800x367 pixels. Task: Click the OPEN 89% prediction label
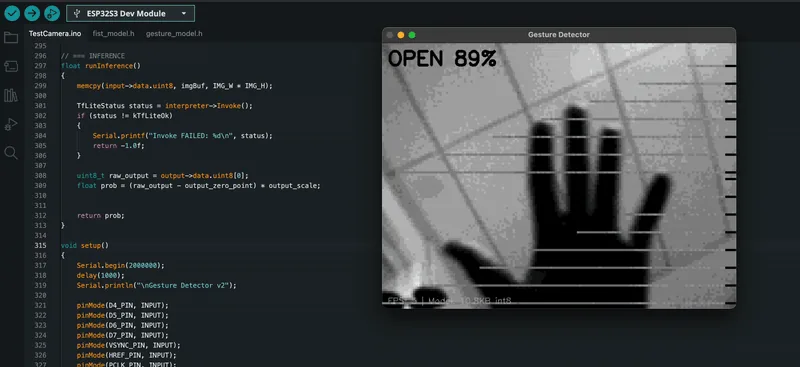(442, 58)
